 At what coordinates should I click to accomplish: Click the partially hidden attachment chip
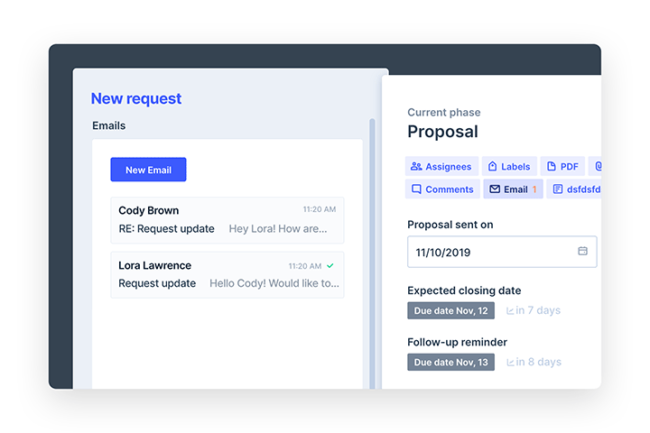click(x=596, y=166)
